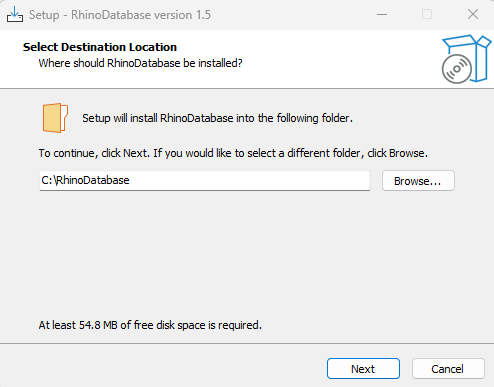Click the 'To continue, click Next' instruction
The width and height of the screenshot is (494, 387).
click(233, 153)
